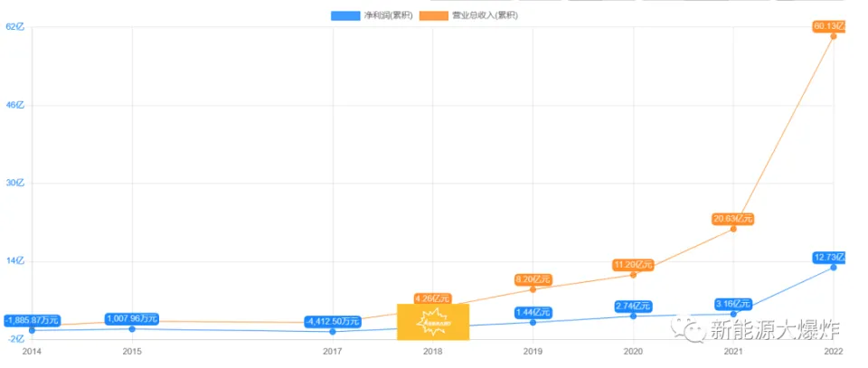Select the 8.20亿元 revenue label for 2019
The width and height of the screenshot is (868, 368).
[533, 279]
